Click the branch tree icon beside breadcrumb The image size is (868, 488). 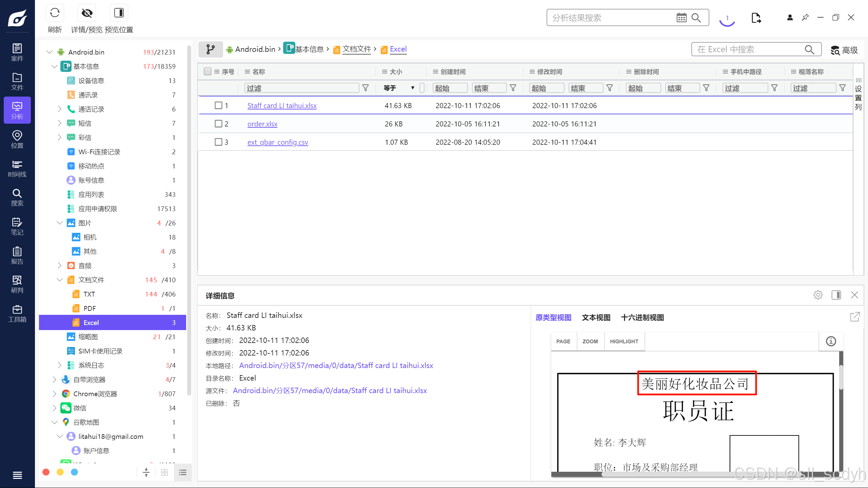pyautogui.click(x=211, y=49)
